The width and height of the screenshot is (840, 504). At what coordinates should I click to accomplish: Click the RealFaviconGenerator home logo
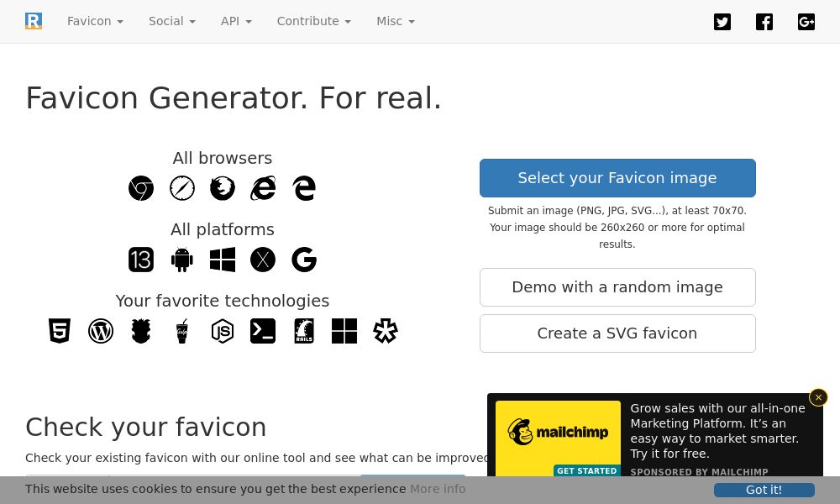click(x=34, y=21)
